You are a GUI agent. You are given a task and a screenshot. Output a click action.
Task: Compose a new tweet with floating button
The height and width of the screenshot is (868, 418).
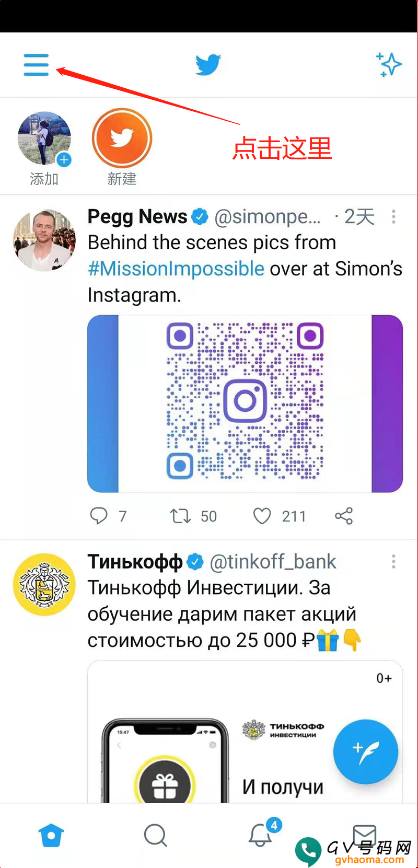[366, 751]
